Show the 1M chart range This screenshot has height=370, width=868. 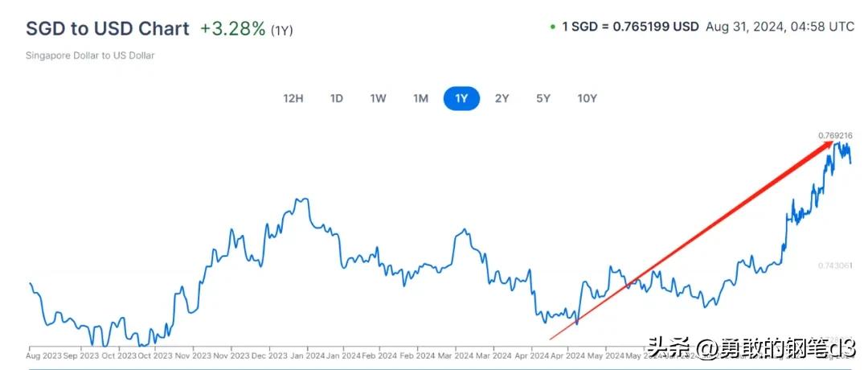420,99
